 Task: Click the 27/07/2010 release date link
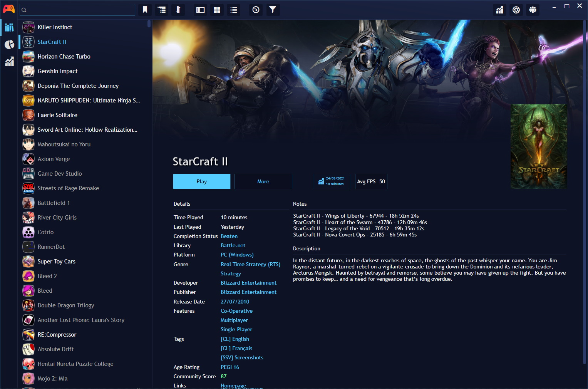[235, 302]
